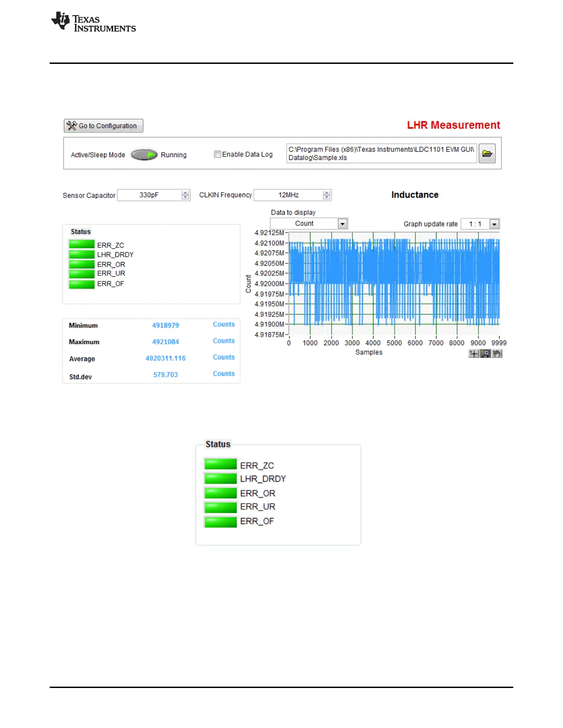
Task: Select the graph pan hand tool
Action: pyautogui.click(x=497, y=353)
